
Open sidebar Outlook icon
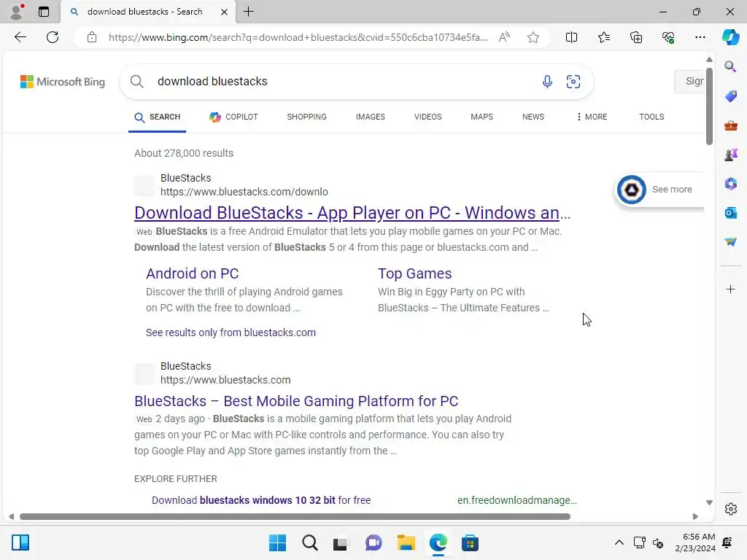pos(730,213)
